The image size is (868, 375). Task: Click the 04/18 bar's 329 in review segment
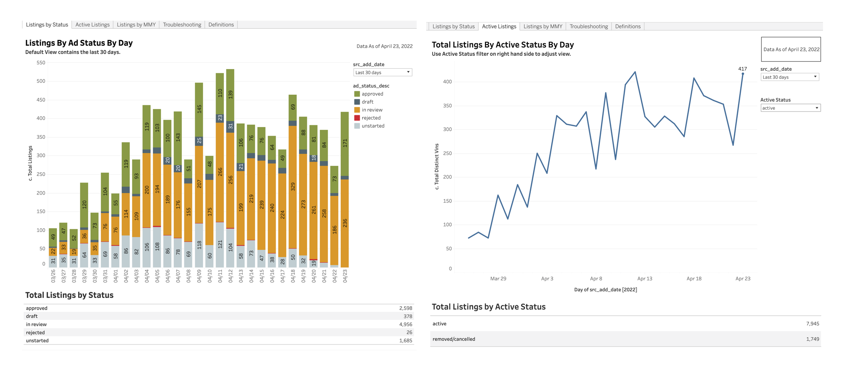click(x=293, y=187)
